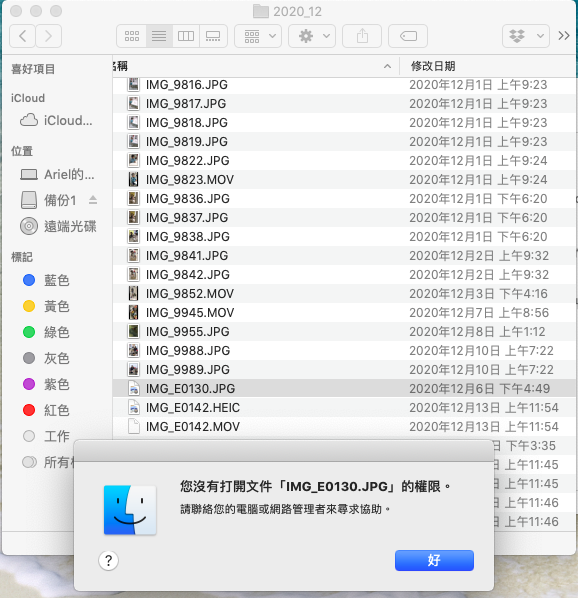
Task: Select file IMG_9818.JPG
Action: click(344, 123)
